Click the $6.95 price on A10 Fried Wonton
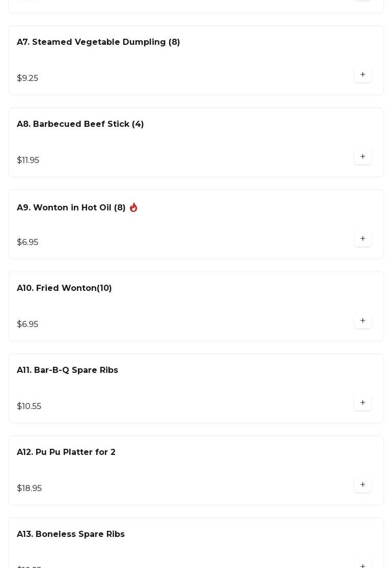The width and height of the screenshot is (392, 568). [x=27, y=324]
